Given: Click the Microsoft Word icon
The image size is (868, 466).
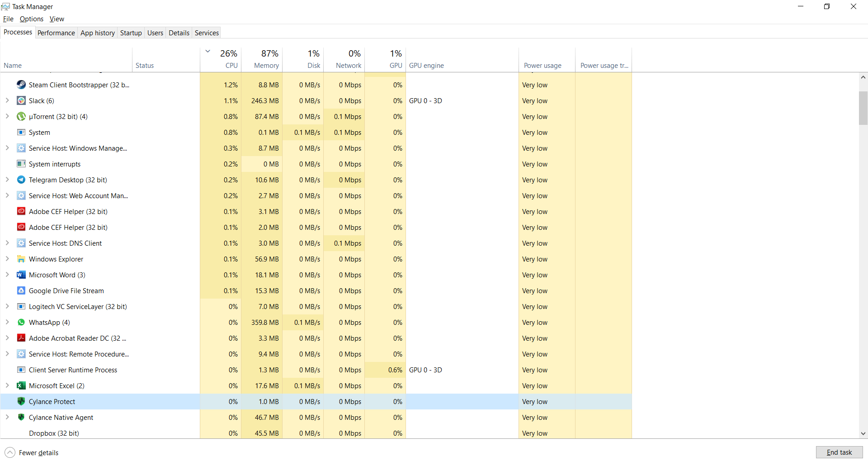Looking at the screenshot, I should [21, 275].
